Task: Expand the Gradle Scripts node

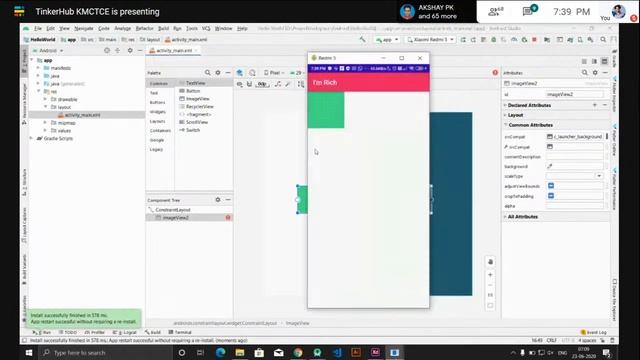Action: pyautogui.click(x=31, y=138)
